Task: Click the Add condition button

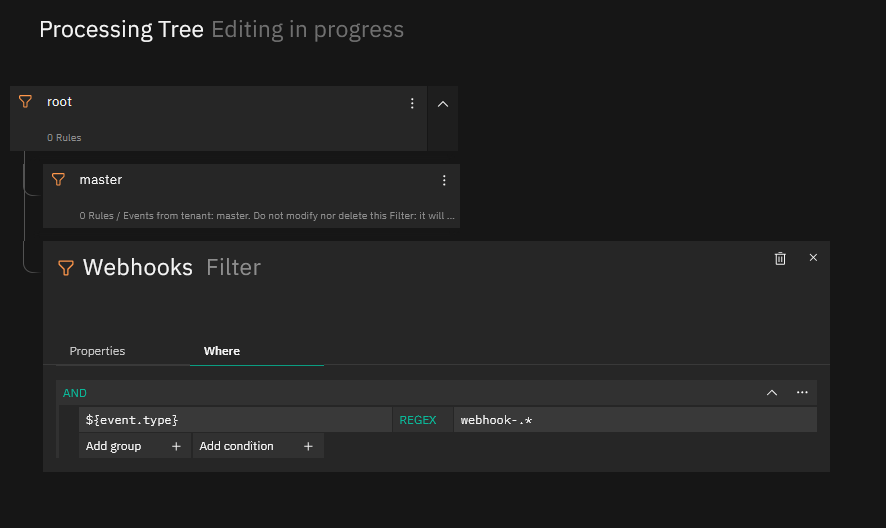Action: pyautogui.click(x=258, y=446)
